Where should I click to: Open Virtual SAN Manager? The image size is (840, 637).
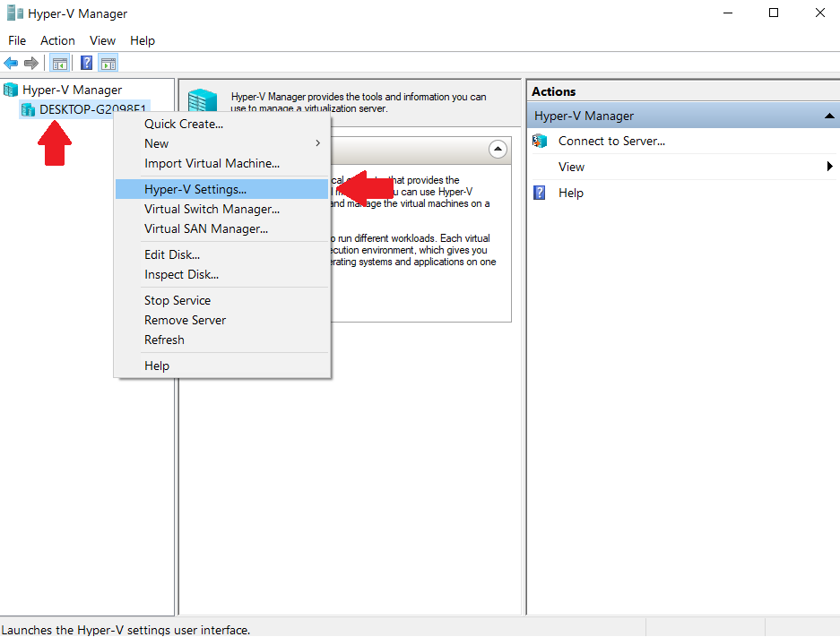(221, 229)
